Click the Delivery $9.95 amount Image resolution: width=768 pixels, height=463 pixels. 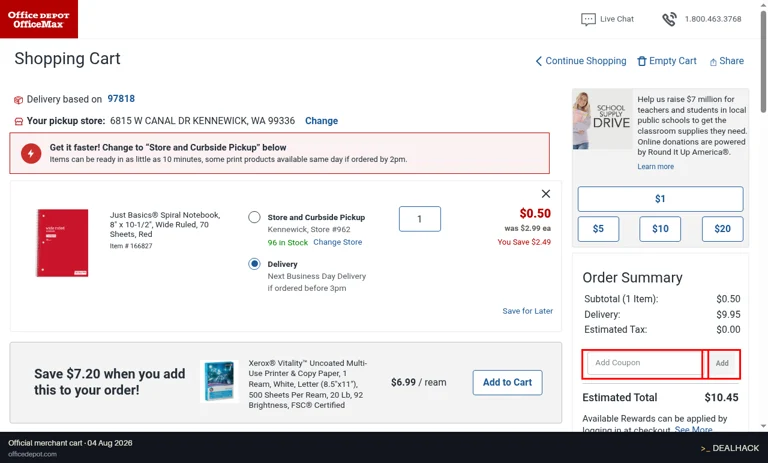pyautogui.click(x=728, y=315)
